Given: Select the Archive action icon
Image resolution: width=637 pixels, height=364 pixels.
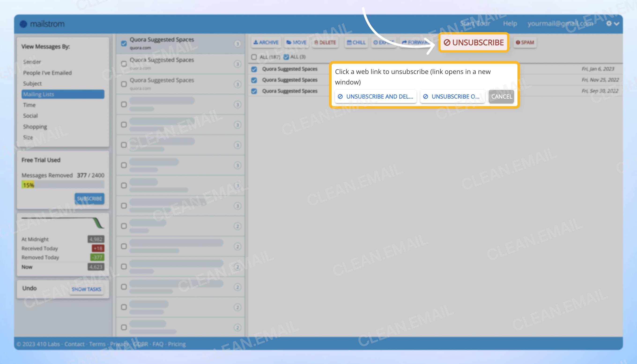Looking at the screenshot, I should tap(256, 43).
